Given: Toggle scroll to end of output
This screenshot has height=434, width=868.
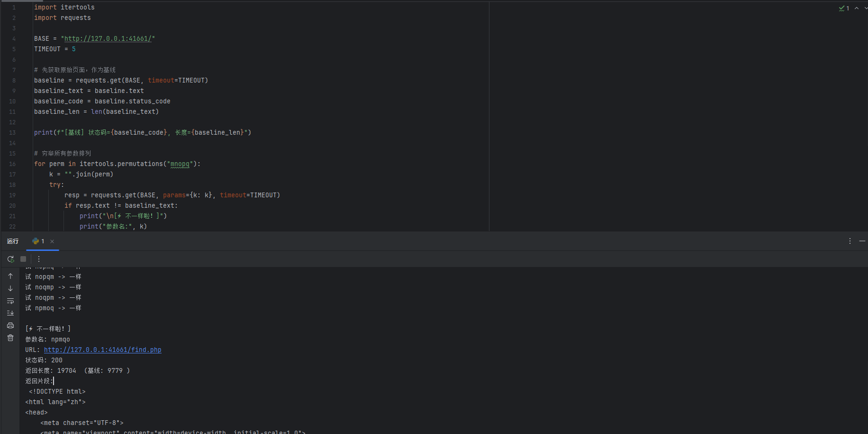Looking at the screenshot, I should 10,313.
